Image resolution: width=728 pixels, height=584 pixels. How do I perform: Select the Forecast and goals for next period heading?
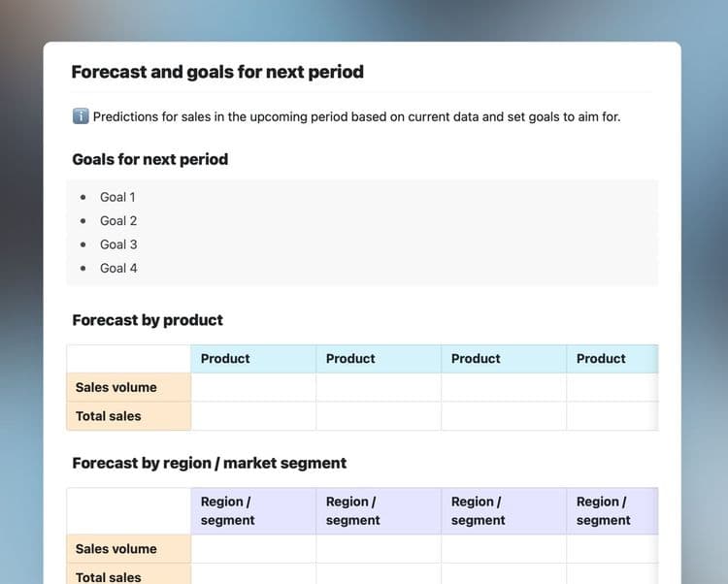pos(217,72)
